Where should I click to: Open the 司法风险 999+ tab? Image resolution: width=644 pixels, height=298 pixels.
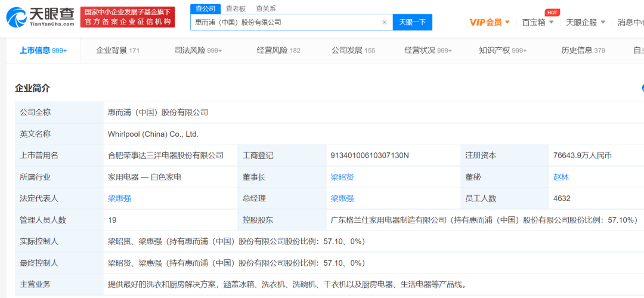coord(198,51)
